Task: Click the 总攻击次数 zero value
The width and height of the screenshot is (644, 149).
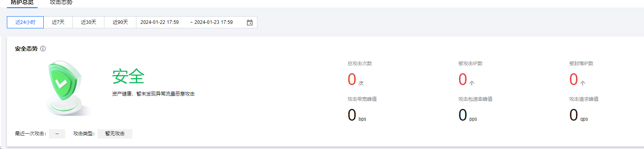Action: click(x=352, y=79)
